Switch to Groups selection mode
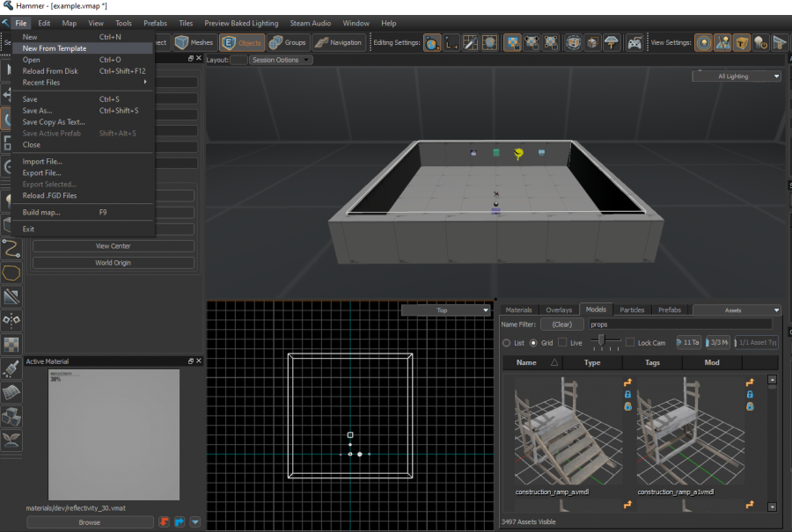The width and height of the screenshot is (792, 532). pyautogui.click(x=290, y=41)
